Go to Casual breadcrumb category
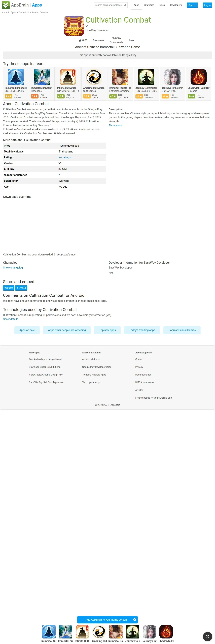Image resolution: width=215 pixels, height=644 pixels. pos(22,13)
